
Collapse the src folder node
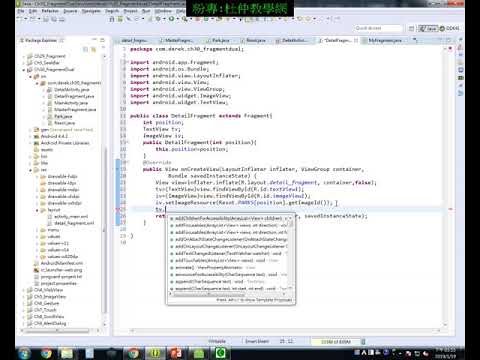(31, 76)
